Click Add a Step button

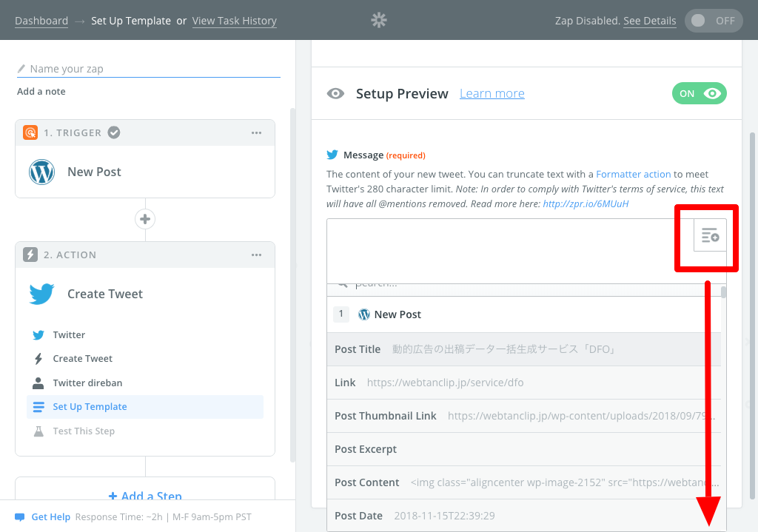145,495
